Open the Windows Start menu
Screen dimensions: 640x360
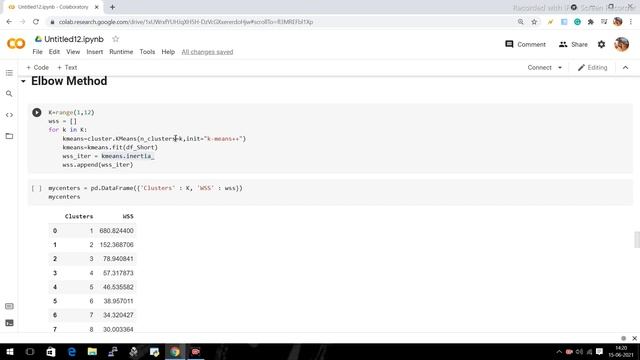click(x=10, y=351)
